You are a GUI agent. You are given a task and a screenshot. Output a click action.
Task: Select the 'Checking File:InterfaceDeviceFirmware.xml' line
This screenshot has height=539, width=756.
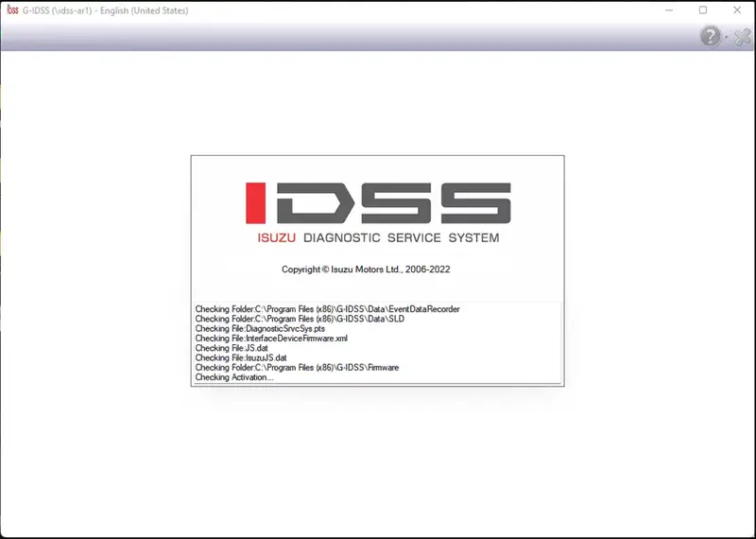click(271, 339)
